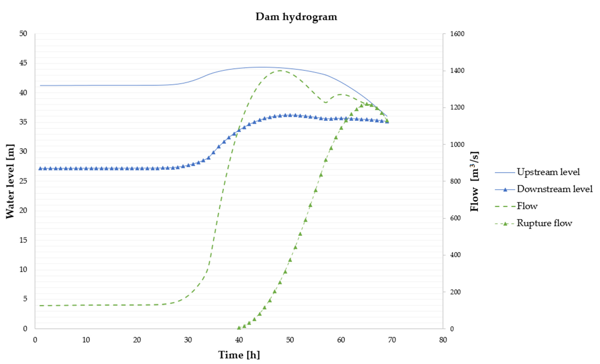Screen dimensions: 600x364
Task: Click the Upstream level legend line sample
Action: 505,172
